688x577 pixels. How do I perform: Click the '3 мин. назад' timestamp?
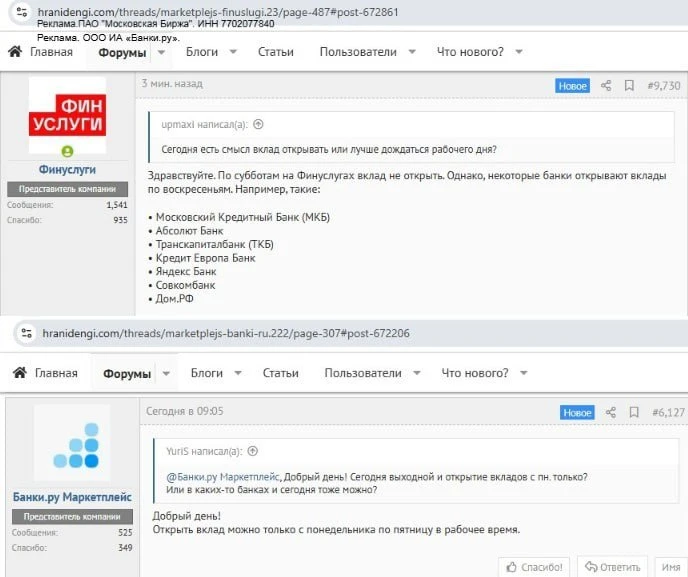(x=172, y=83)
